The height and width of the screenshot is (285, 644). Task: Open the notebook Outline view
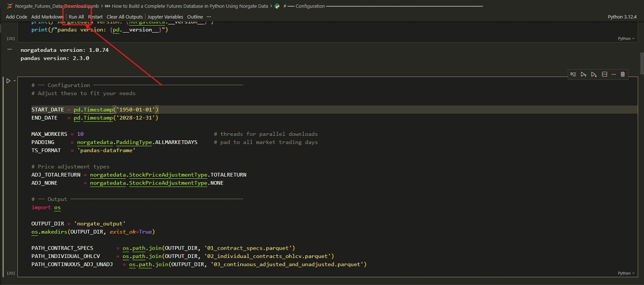[195, 17]
